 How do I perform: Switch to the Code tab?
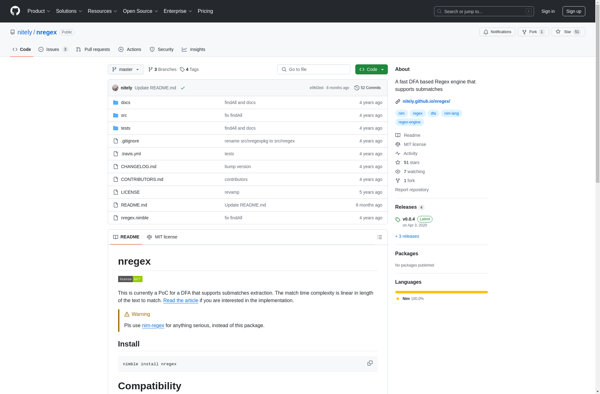(x=22, y=49)
